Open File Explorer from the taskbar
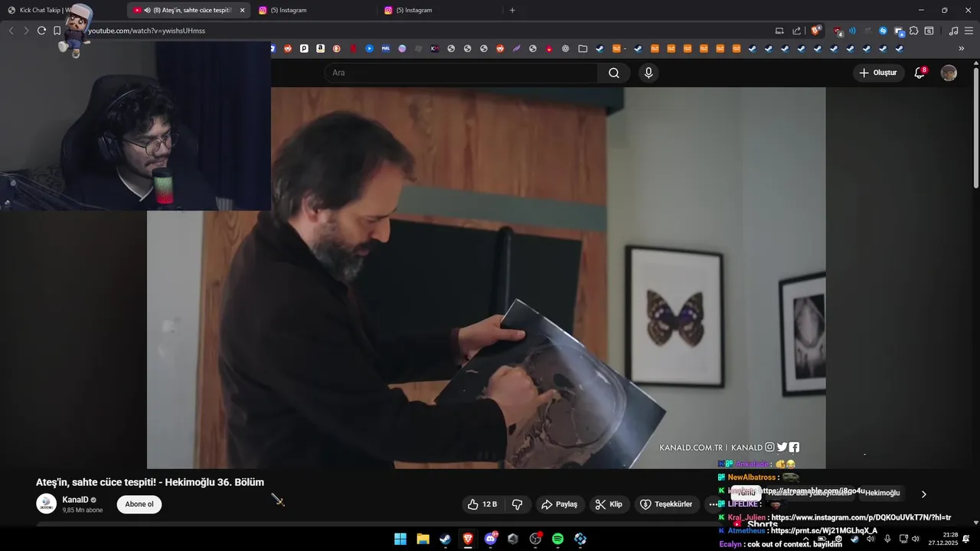The height and width of the screenshot is (551, 980). (x=423, y=539)
